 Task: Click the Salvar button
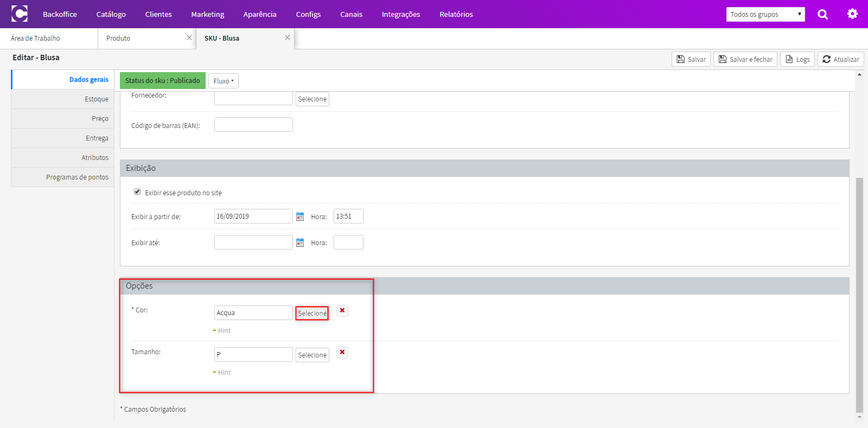[x=691, y=59]
